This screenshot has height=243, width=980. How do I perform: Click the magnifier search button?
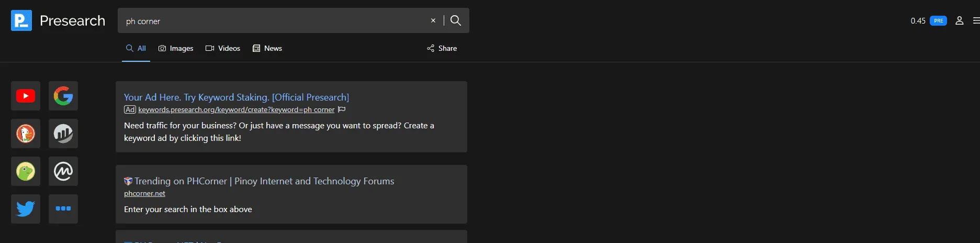[x=456, y=20]
